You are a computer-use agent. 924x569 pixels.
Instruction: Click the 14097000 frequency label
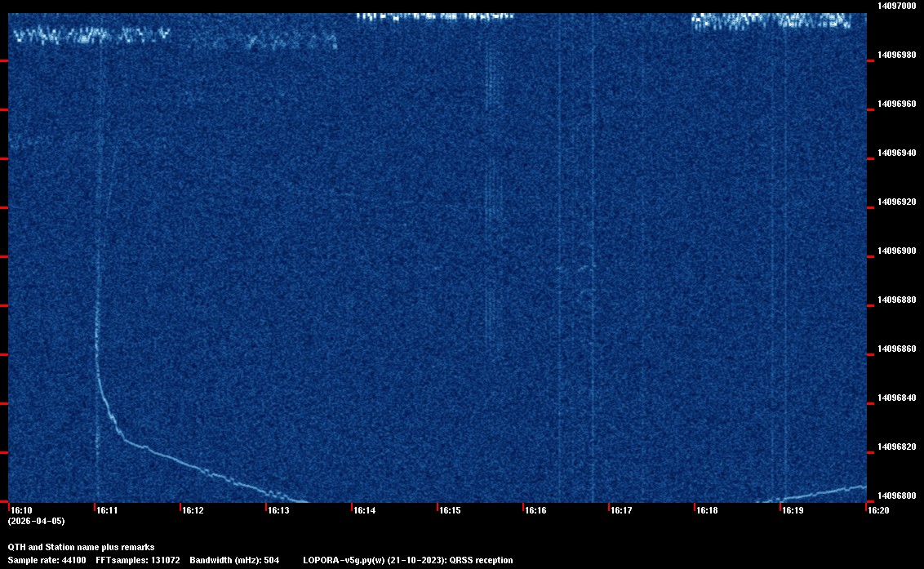(x=896, y=6)
